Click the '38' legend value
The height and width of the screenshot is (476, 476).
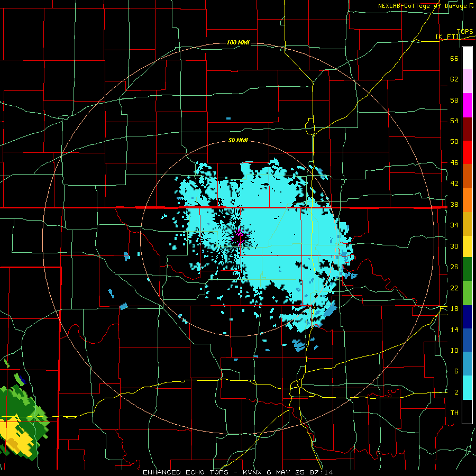click(454, 204)
